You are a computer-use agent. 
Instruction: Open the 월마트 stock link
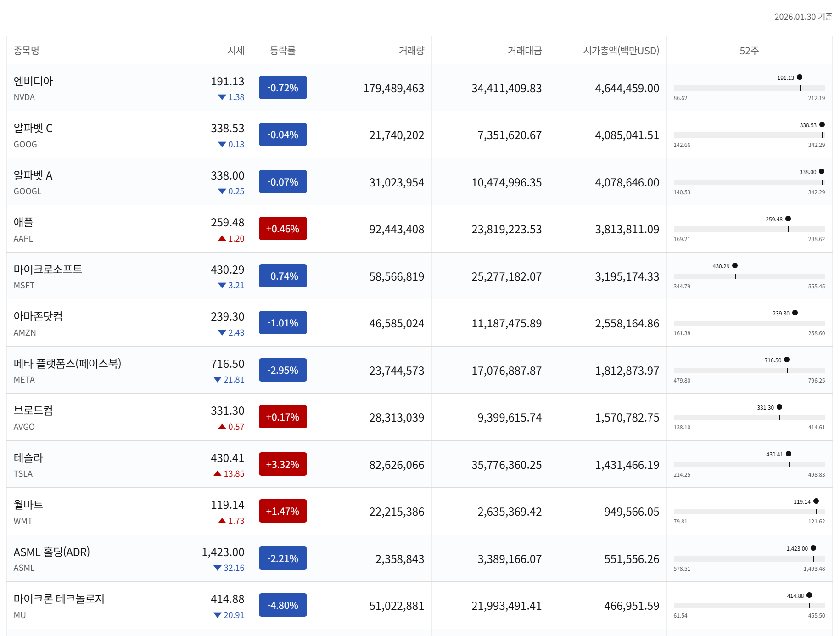coord(28,505)
